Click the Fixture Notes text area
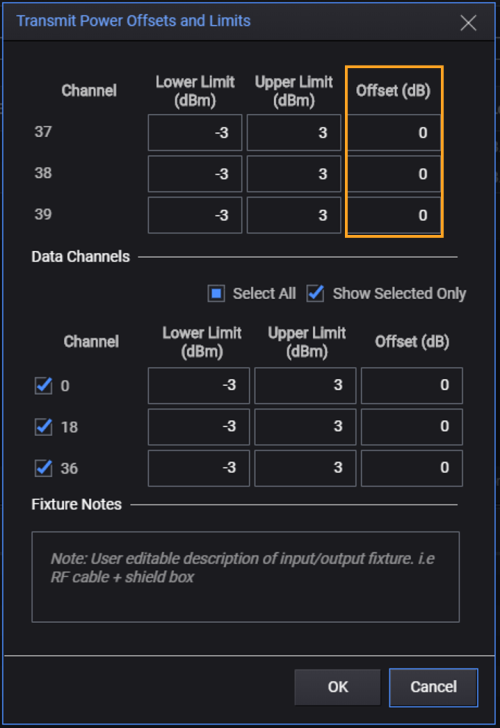 [246, 577]
